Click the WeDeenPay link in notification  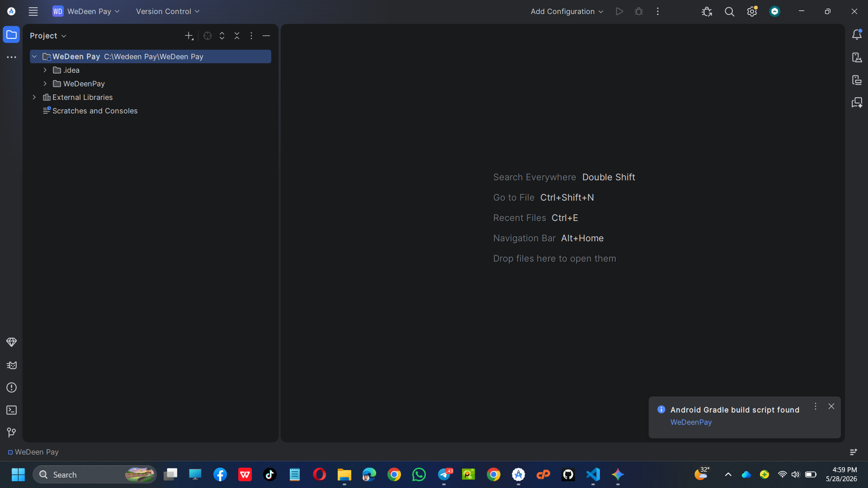691,422
